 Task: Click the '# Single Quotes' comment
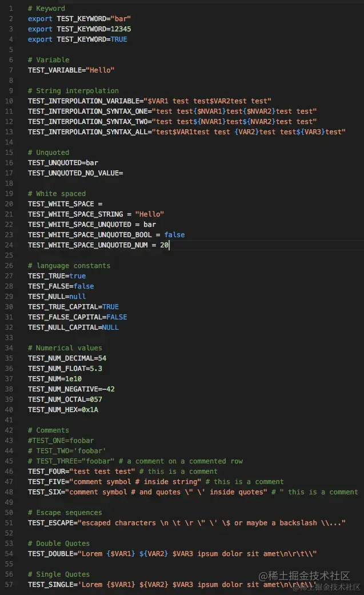(59, 574)
